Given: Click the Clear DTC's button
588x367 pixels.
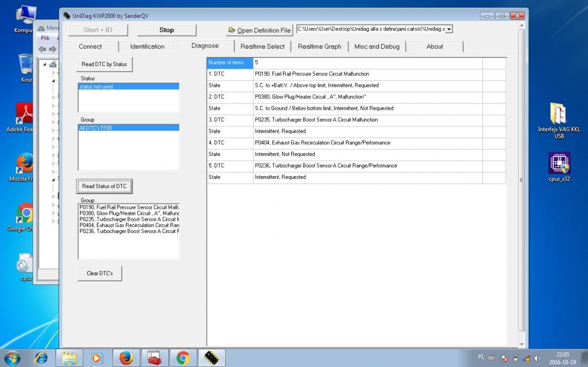Looking at the screenshot, I should click(x=100, y=273).
